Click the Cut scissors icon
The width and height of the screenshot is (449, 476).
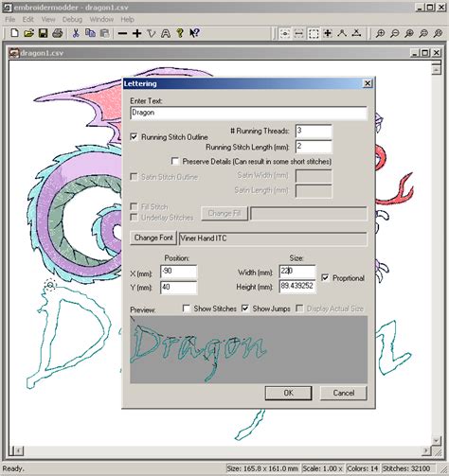click(x=76, y=33)
